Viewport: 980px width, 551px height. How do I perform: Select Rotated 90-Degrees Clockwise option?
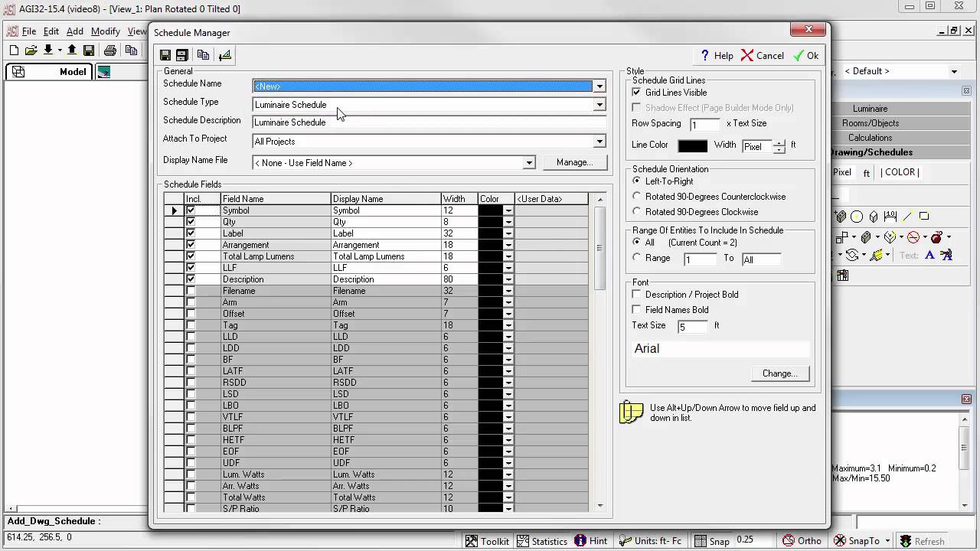tap(637, 212)
